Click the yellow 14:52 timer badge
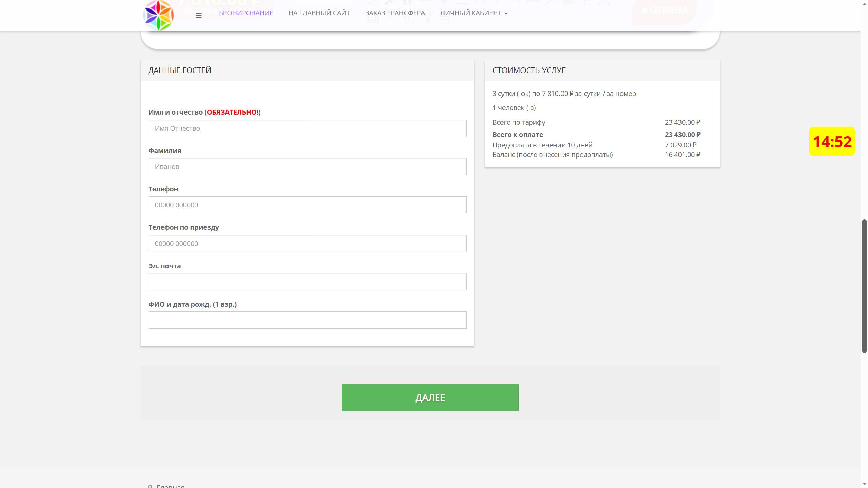 point(832,141)
